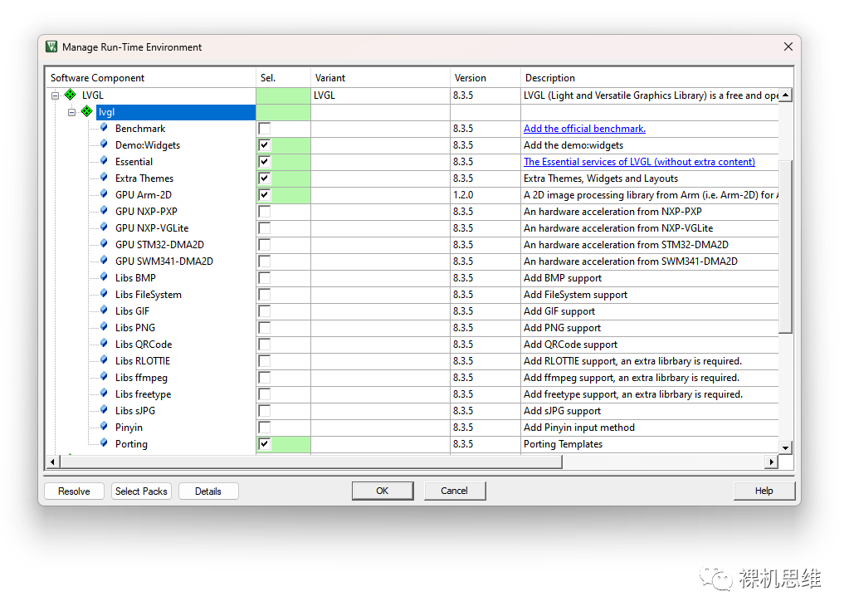Viewport: 849px width, 616px height.
Task: Click the Variant column header
Action: click(x=380, y=77)
